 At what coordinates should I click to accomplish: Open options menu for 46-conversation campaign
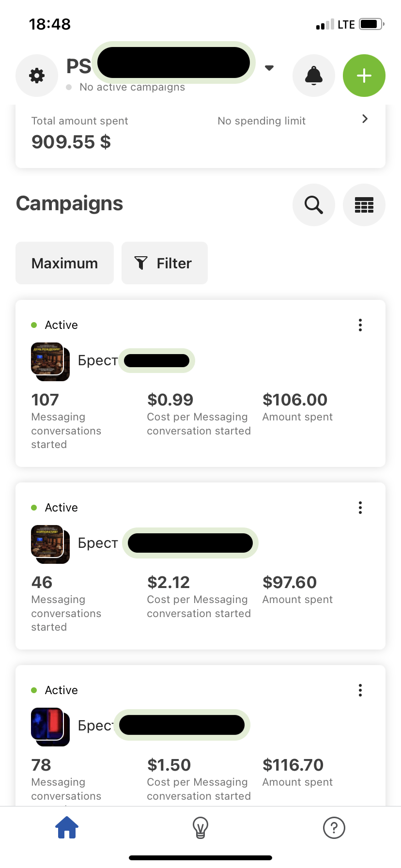click(360, 508)
